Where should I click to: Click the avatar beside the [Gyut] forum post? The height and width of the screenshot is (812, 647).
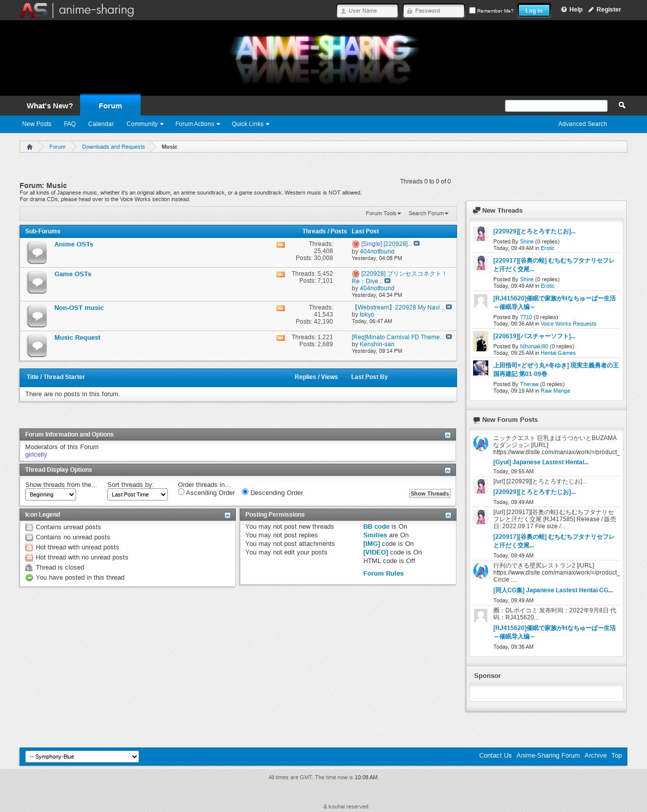click(481, 444)
